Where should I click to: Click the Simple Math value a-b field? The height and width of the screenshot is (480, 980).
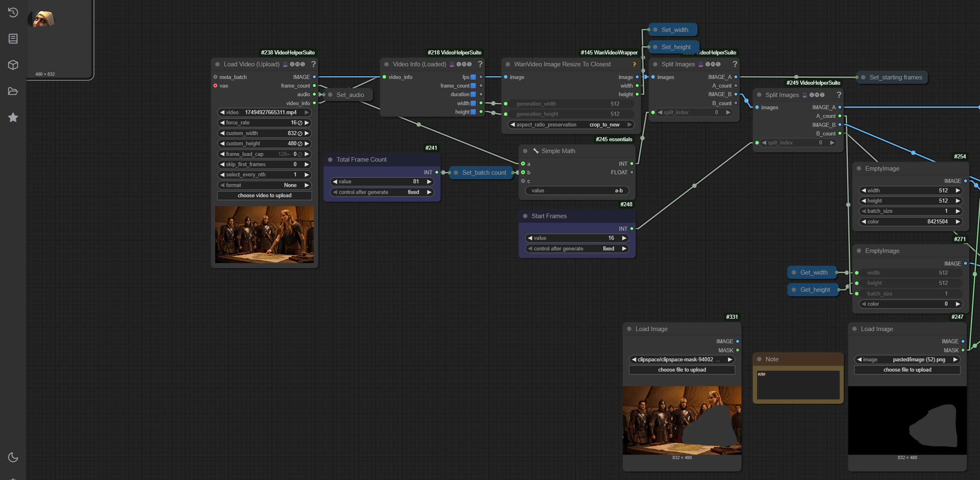[577, 191]
